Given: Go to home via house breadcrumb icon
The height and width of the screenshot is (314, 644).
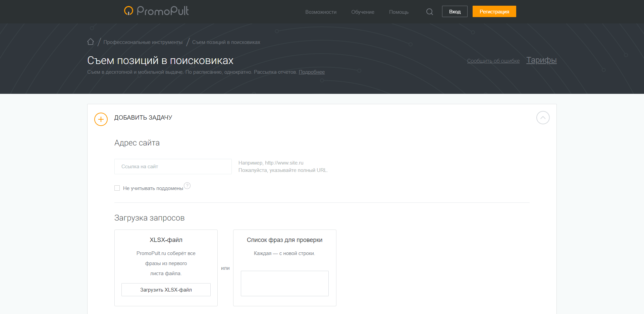Looking at the screenshot, I should tap(91, 42).
